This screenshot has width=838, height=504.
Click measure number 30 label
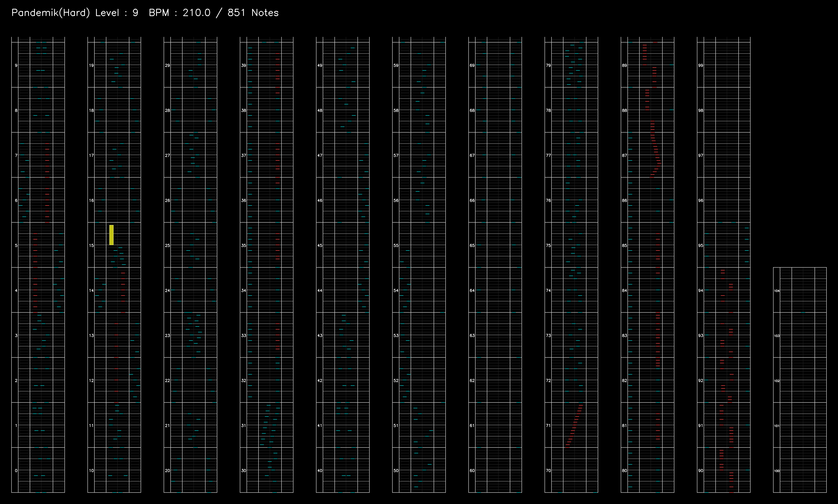pos(244,471)
